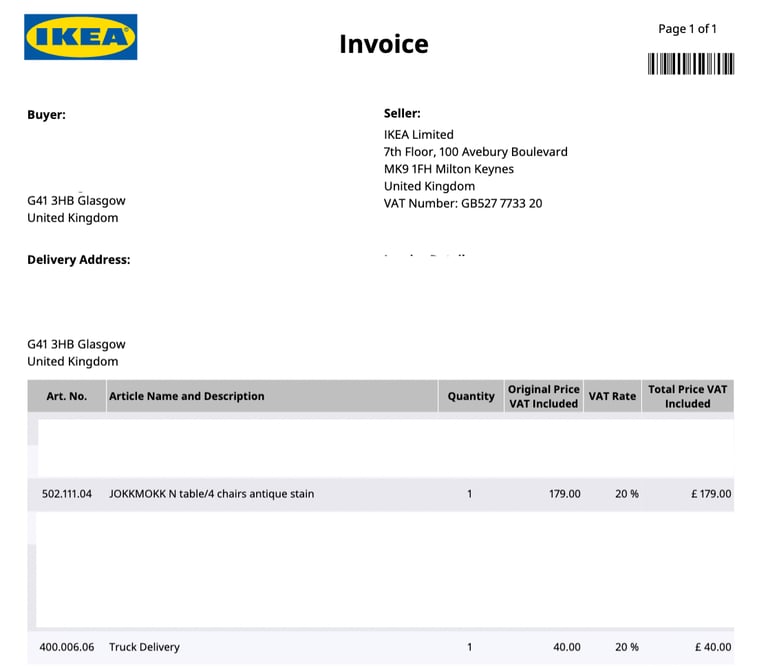Select the Delivery Address heading
Viewport: 768px width, 667px height.
pos(79,260)
